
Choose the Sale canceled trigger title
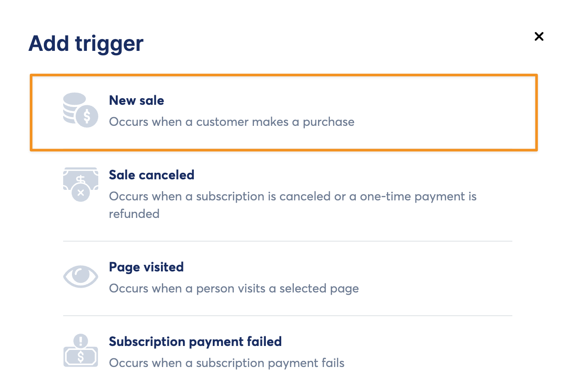tap(151, 175)
